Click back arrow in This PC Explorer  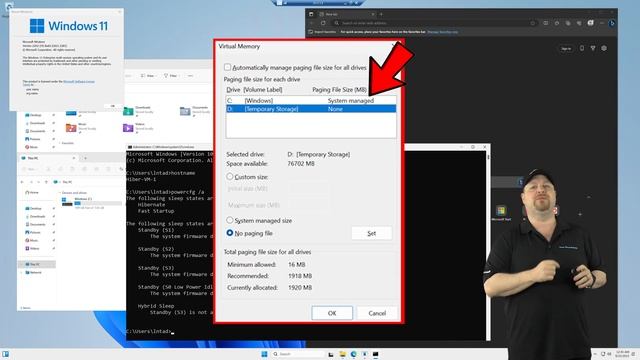[x=22, y=182]
